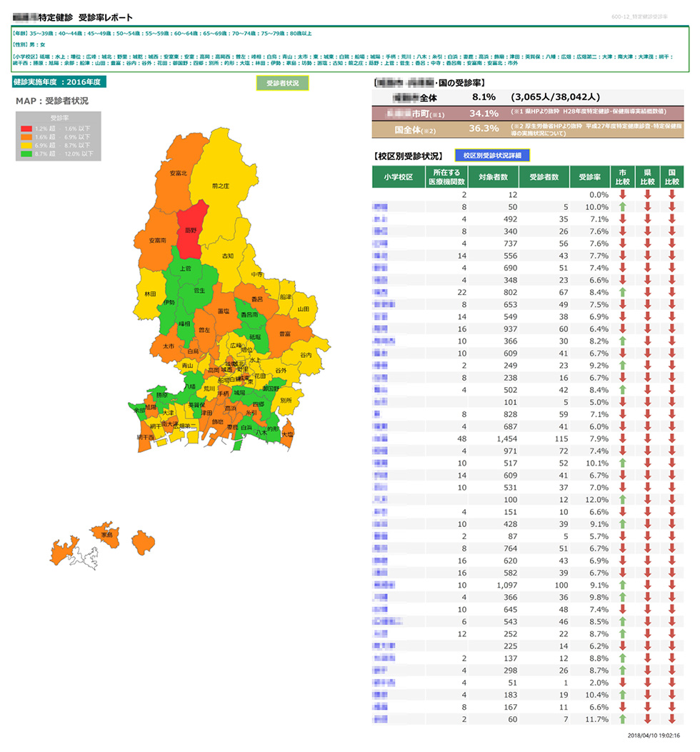Click the green 市比較 up arrow in the 10.0% row
The image size is (700, 752).
(x=622, y=207)
